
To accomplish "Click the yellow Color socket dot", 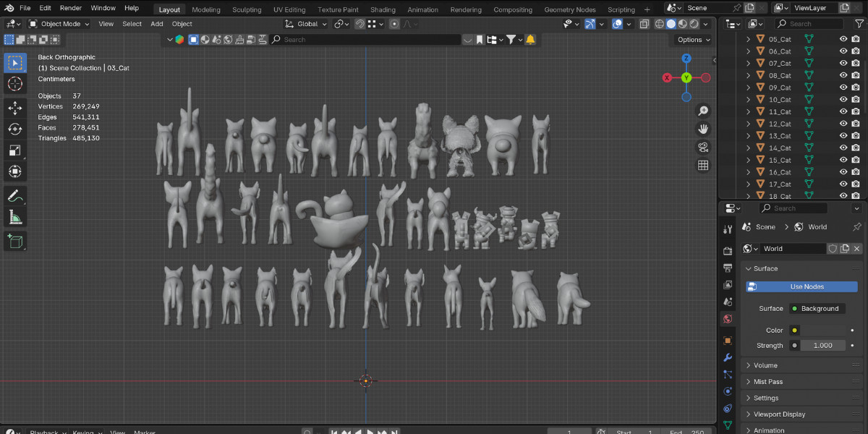I will (794, 331).
